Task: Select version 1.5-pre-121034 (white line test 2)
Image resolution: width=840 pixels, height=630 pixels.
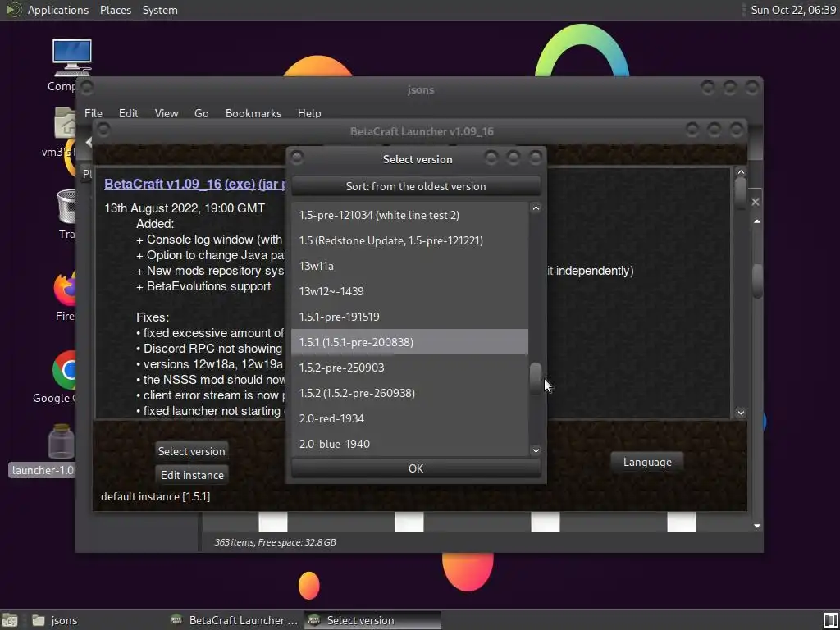Action: click(410, 215)
